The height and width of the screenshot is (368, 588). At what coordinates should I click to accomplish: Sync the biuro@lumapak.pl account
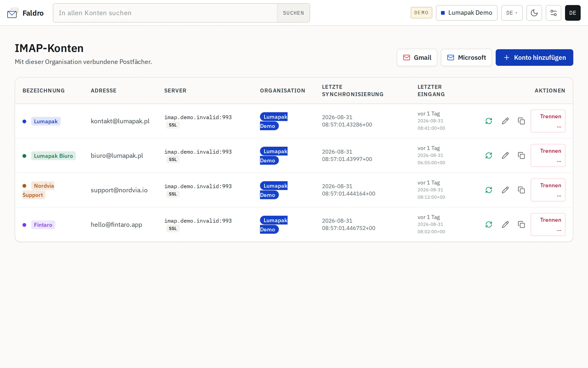tap(489, 155)
